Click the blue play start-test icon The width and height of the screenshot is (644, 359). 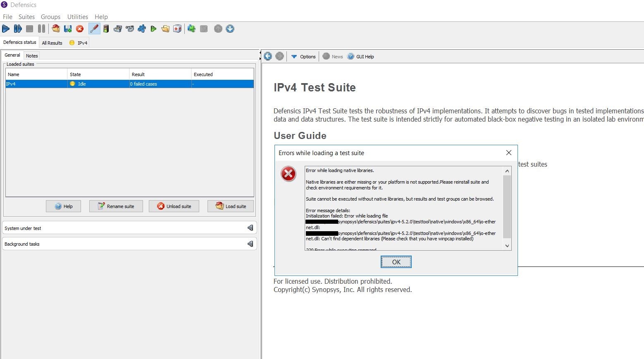[x=6, y=29]
